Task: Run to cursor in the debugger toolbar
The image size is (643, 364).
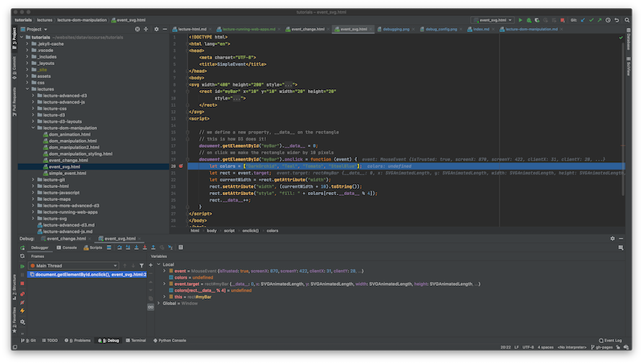Action: tap(170, 247)
